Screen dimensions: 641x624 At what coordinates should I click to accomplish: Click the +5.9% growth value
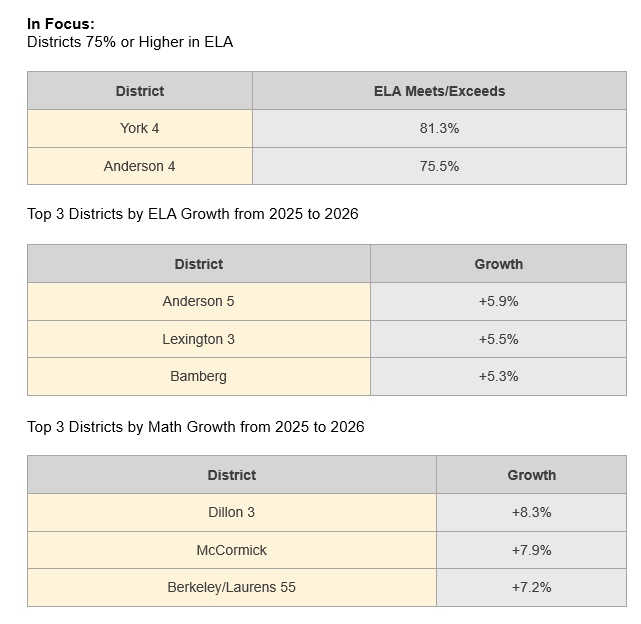click(x=498, y=301)
